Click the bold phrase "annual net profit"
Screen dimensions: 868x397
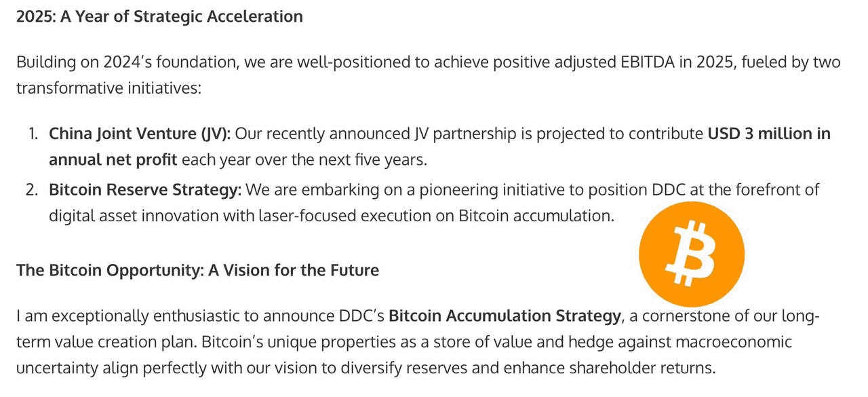click(113, 161)
